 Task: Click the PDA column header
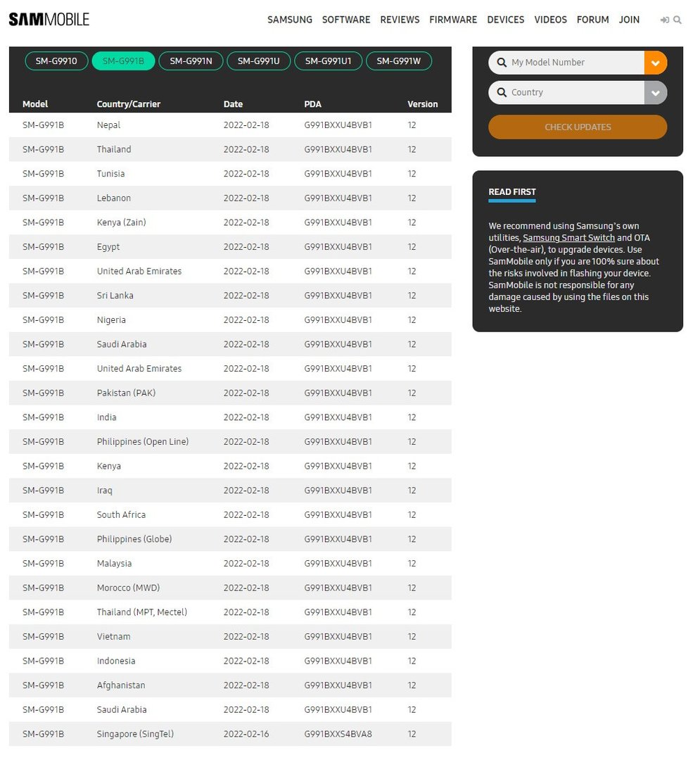click(x=312, y=104)
